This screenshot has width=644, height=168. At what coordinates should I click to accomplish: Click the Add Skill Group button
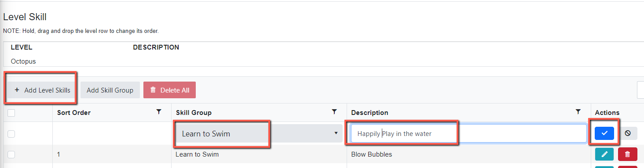110,90
